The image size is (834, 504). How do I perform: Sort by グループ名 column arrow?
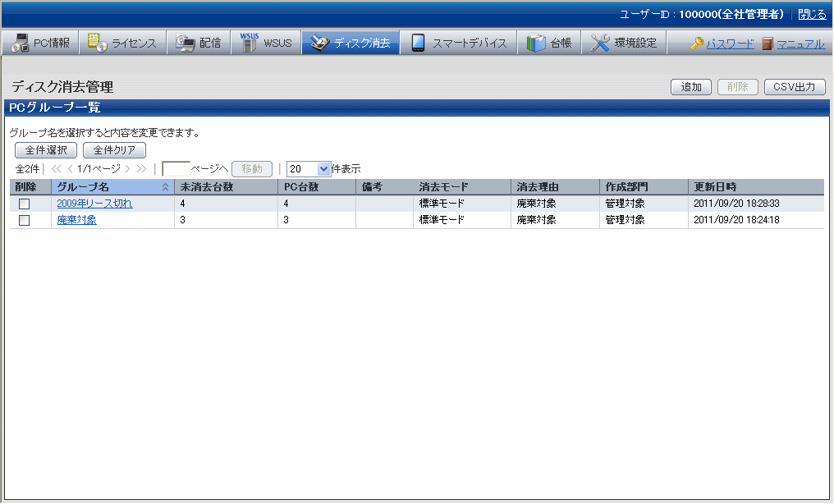tap(166, 187)
